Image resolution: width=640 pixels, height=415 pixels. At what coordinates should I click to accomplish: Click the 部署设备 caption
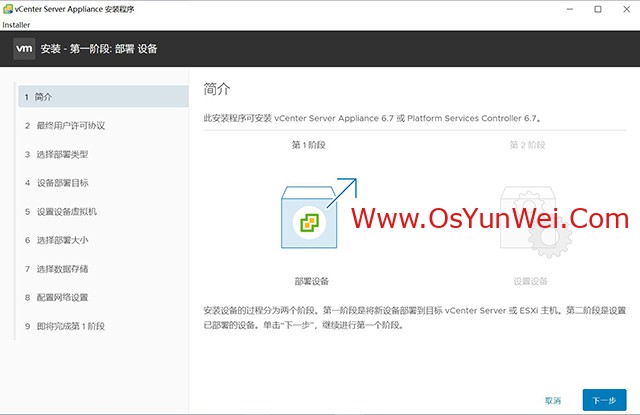[x=311, y=281]
